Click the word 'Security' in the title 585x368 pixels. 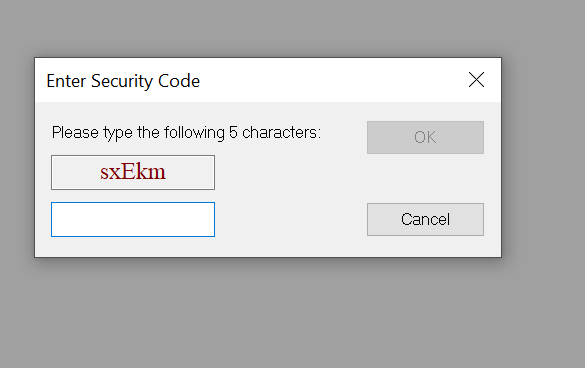(x=122, y=81)
